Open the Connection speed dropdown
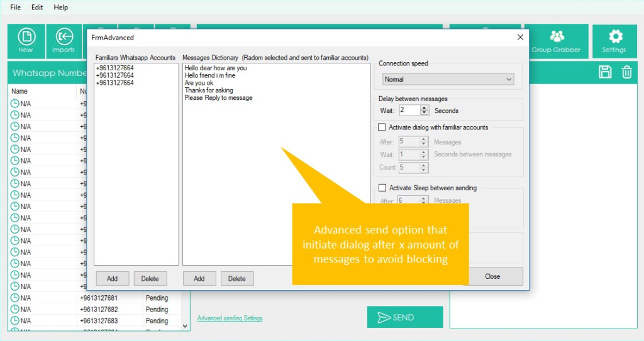 click(x=448, y=79)
